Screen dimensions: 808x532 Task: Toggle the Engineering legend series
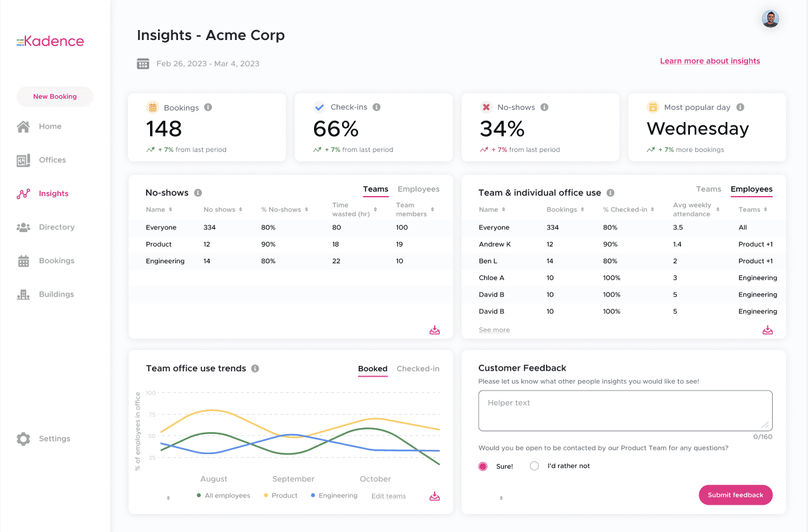[334, 495]
